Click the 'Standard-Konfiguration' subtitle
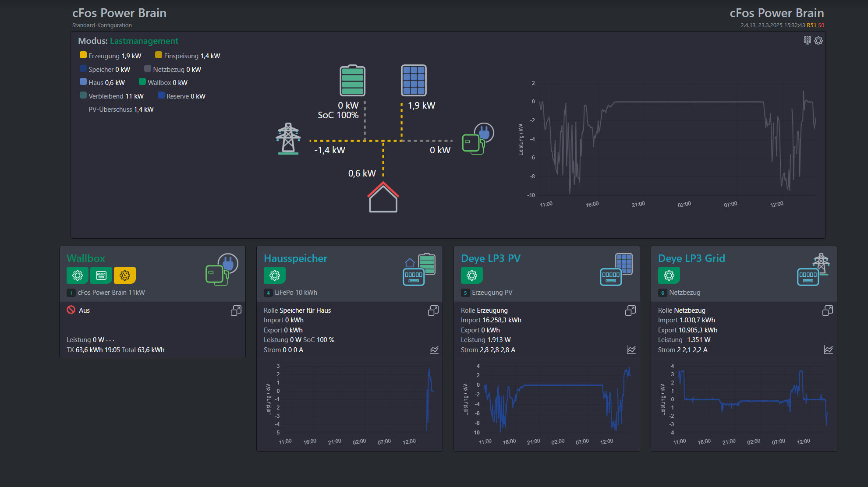This screenshot has width=868, height=487. pos(102,25)
